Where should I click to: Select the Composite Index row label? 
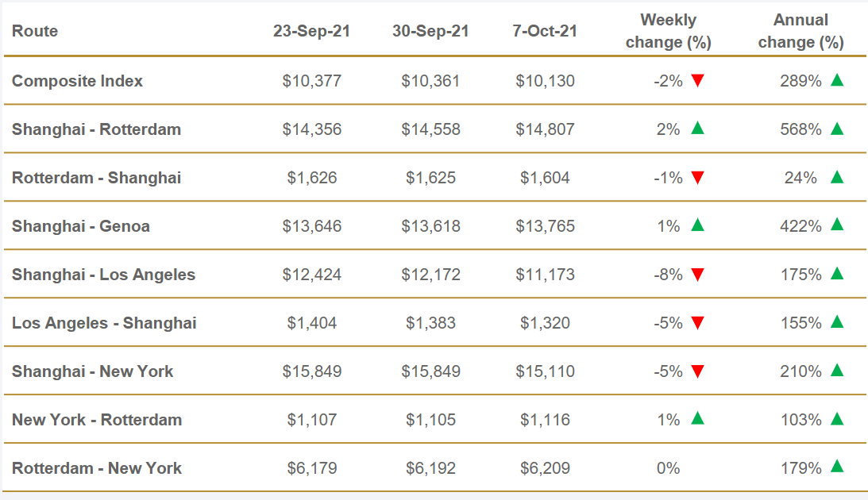[x=77, y=81]
